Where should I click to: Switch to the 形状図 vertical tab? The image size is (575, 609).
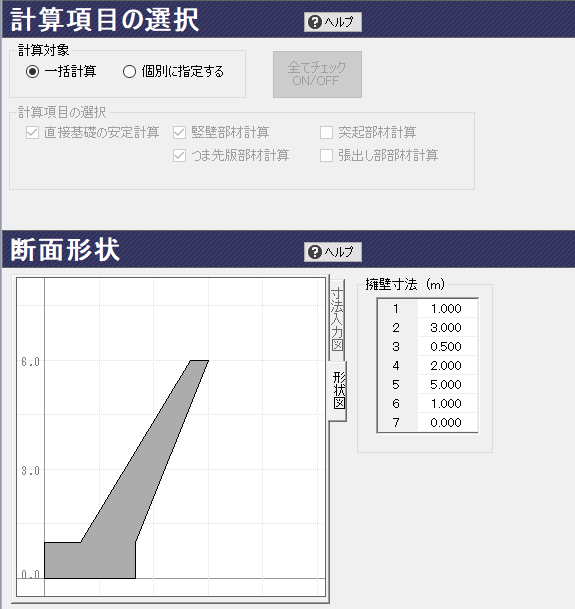coord(339,390)
